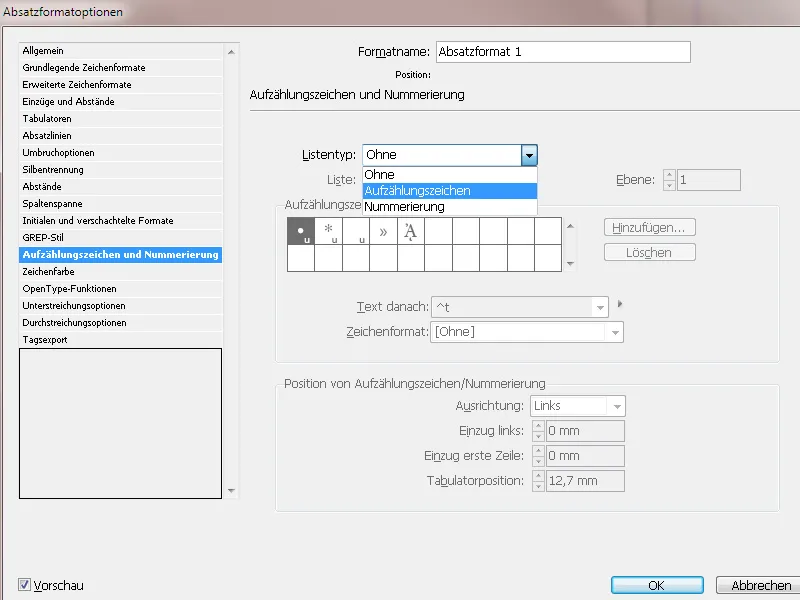The width and height of the screenshot is (800, 600).
Task: Click the Formatname input field
Action: tap(563, 52)
